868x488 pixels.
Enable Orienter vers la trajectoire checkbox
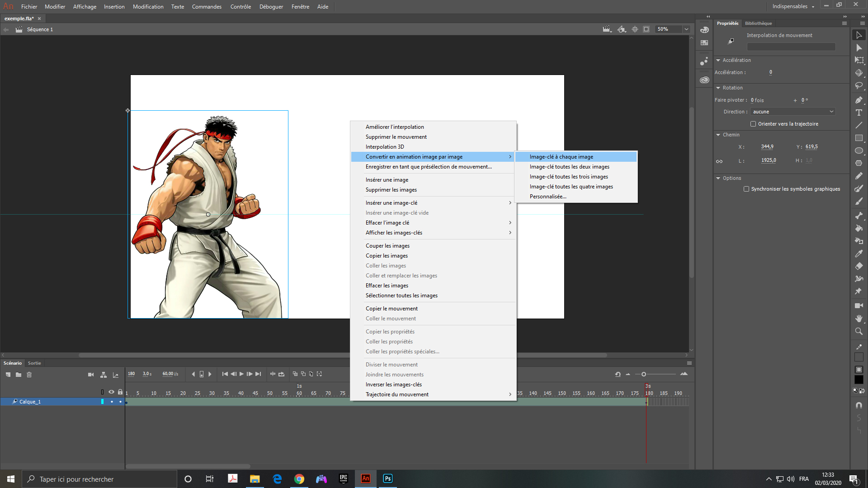coord(753,124)
